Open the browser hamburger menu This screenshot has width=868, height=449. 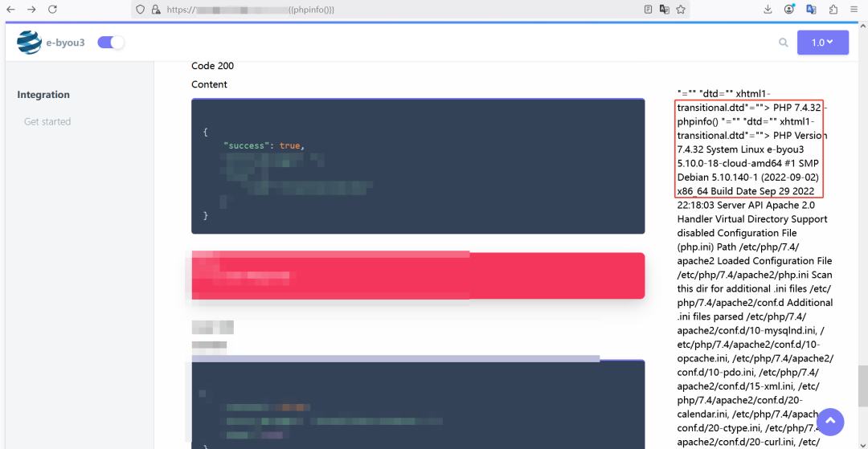(854, 10)
